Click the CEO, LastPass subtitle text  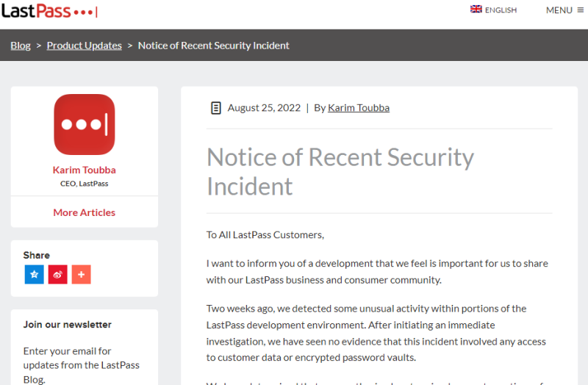pyautogui.click(x=85, y=184)
